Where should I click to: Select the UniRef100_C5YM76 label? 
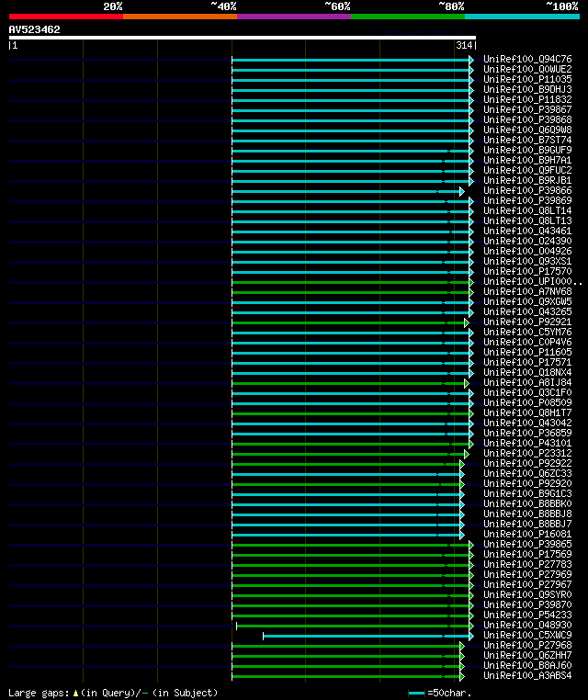(527, 332)
